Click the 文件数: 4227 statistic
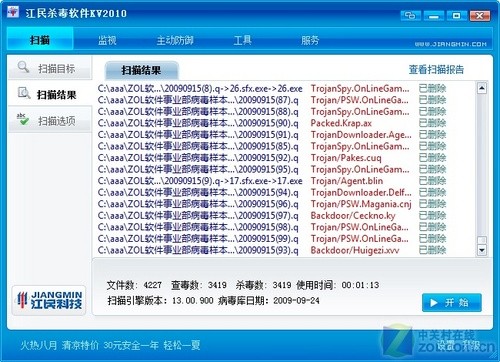 pyautogui.click(x=134, y=285)
